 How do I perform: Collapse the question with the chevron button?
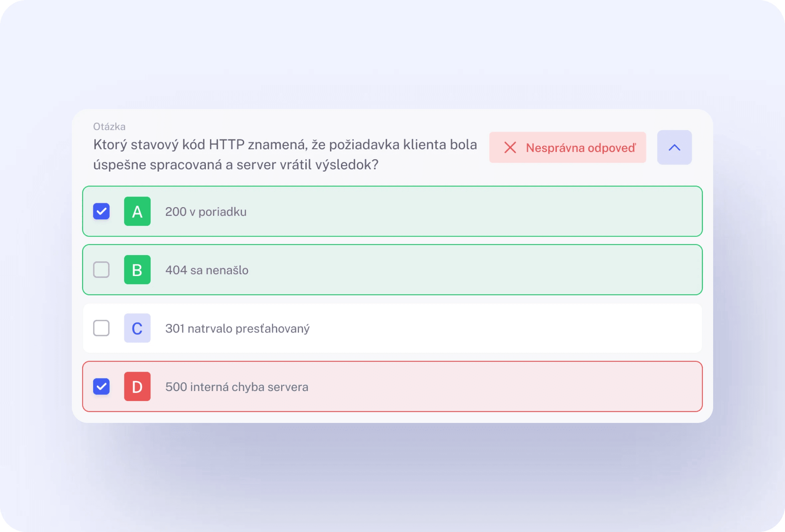(x=675, y=148)
